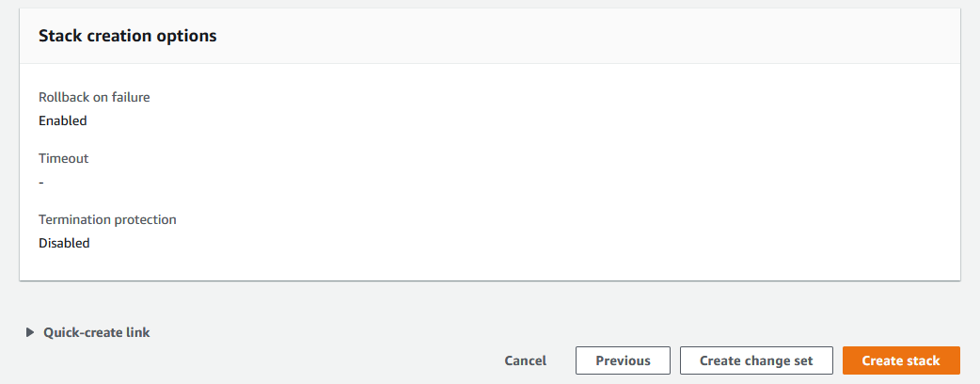Click the dash value under Timeout

point(41,182)
